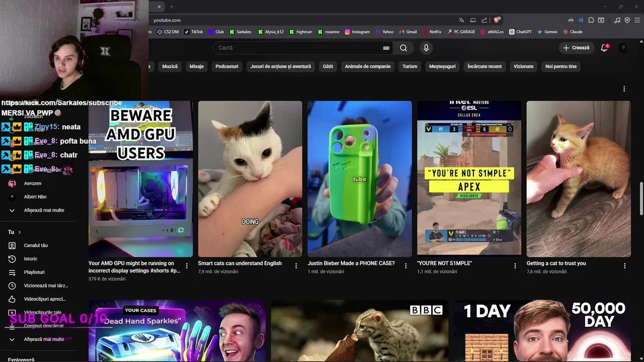Screen dimensions: 644x362
Task: Expand the Tu section chevron
Action: click(x=20, y=232)
